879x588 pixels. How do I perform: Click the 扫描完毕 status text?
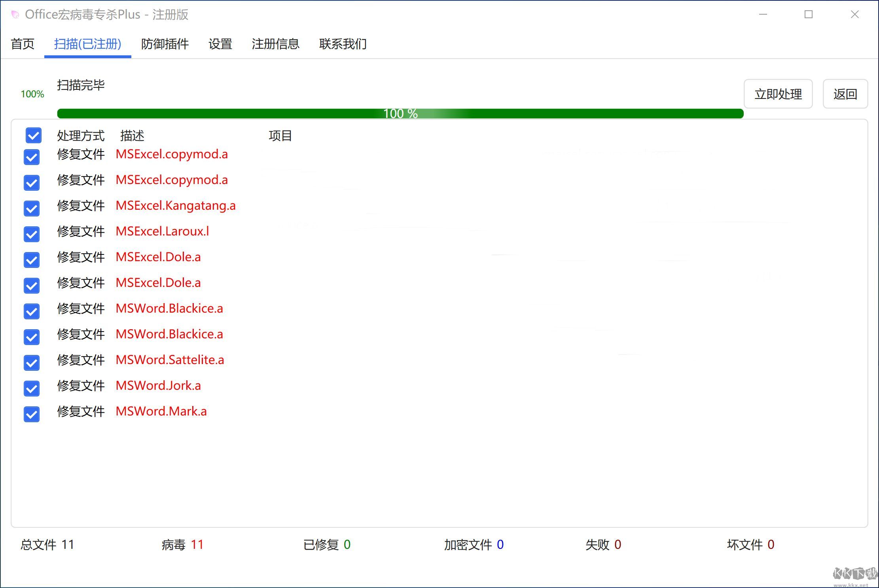(x=81, y=85)
